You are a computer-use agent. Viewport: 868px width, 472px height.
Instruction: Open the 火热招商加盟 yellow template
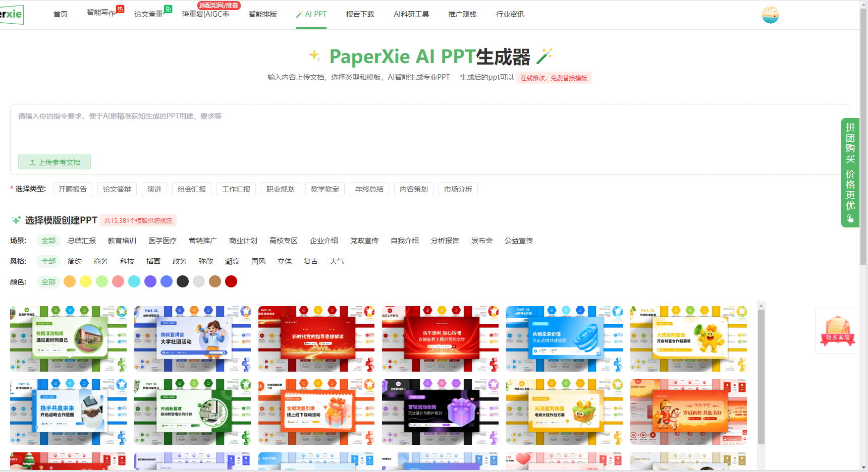coord(688,338)
